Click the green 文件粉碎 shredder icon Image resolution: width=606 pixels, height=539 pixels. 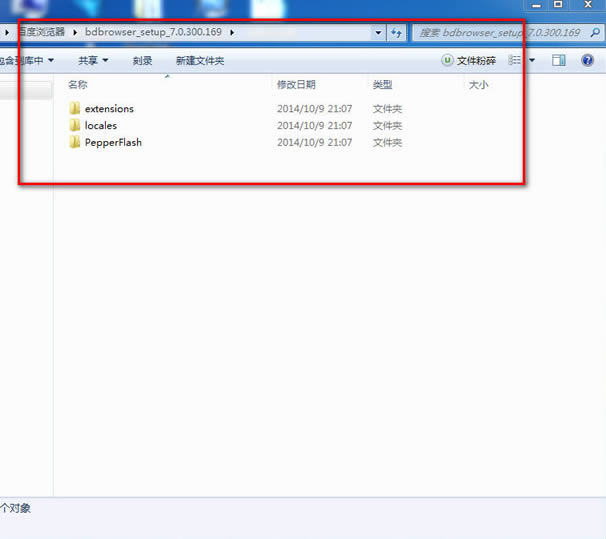447,60
